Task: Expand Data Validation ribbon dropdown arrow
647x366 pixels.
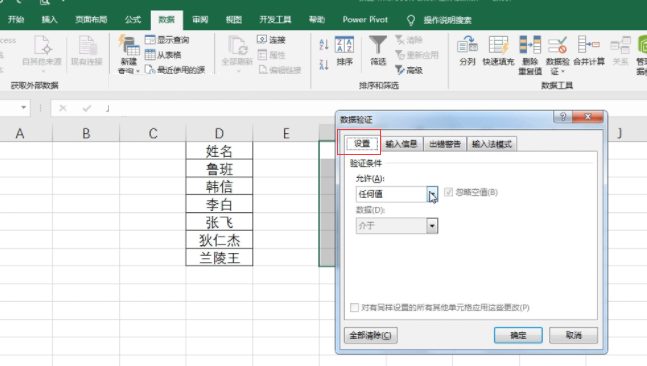Action: click(563, 71)
